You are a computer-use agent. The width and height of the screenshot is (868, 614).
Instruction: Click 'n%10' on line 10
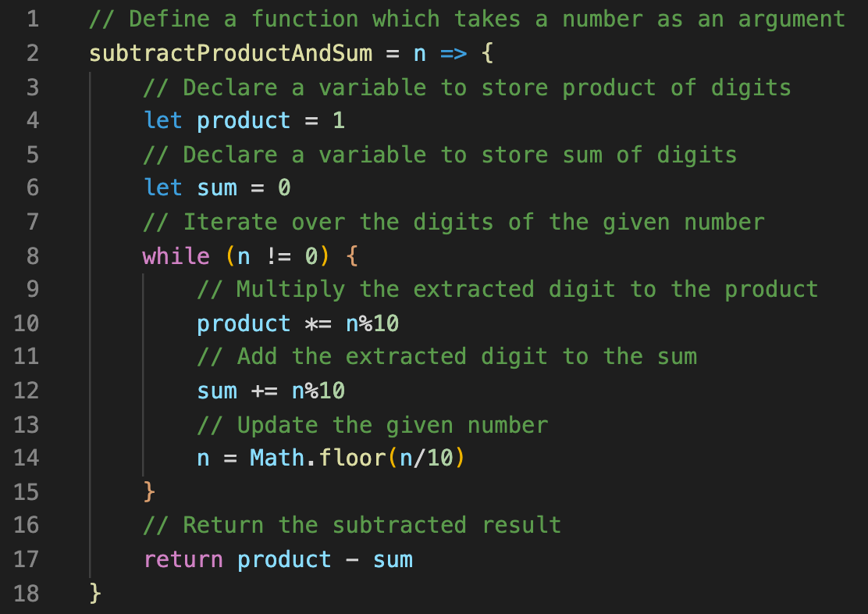click(372, 323)
